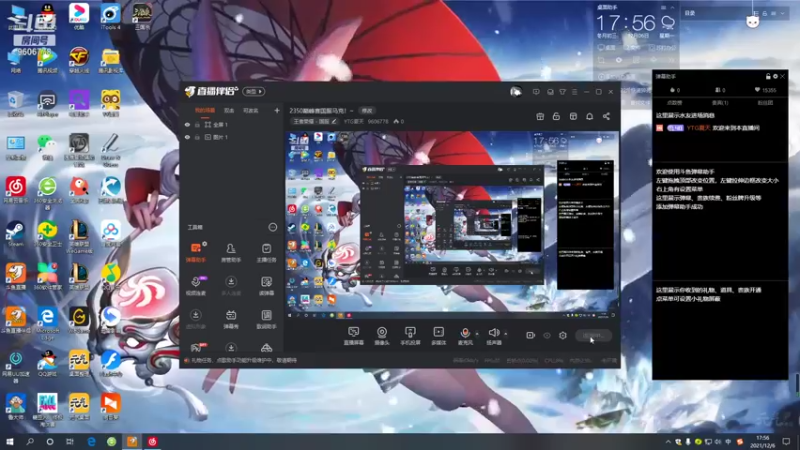Screen dimensions: 800x450
Task: Select the first tab in the 弹幕助手 window
Action: point(674,103)
